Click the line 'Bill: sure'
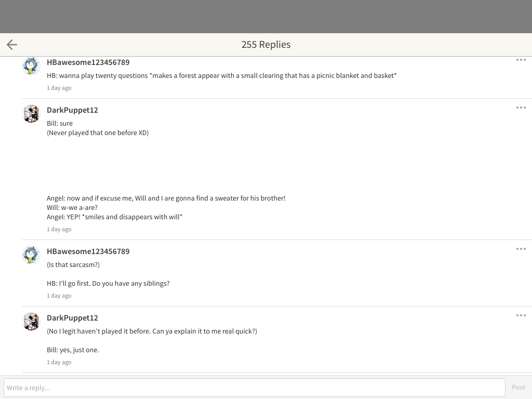Viewport: 532px width, 399px height. pyautogui.click(x=60, y=123)
